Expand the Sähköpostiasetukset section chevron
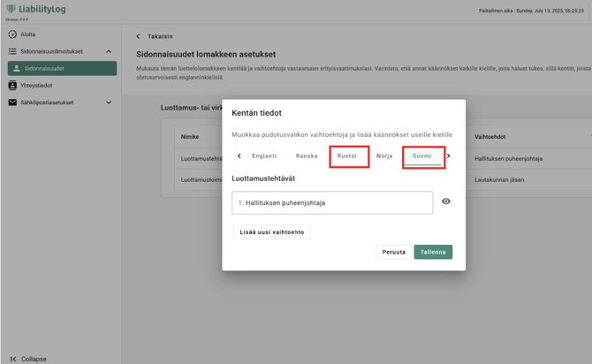The height and width of the screenshot is (364, 592). (x=109, y=102)
